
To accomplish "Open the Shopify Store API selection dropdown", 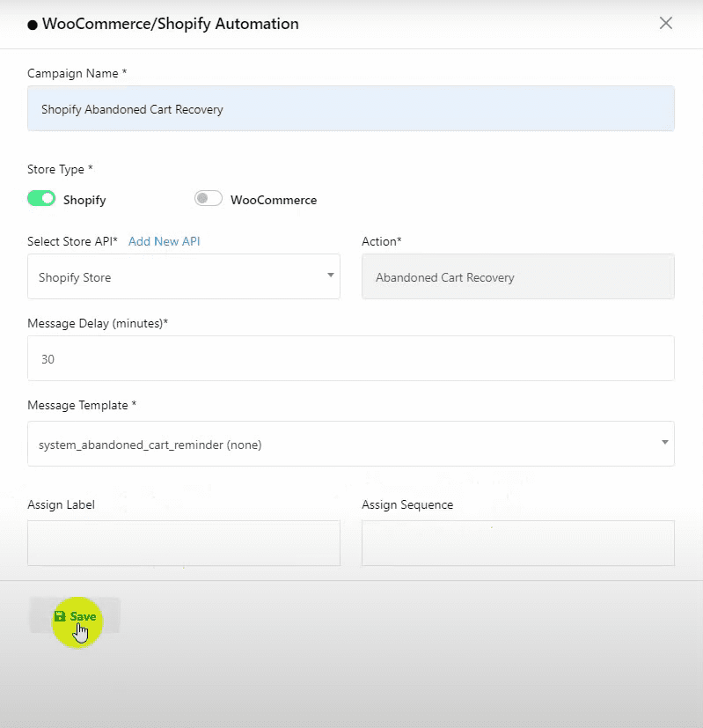I will (x=183, y=276).
